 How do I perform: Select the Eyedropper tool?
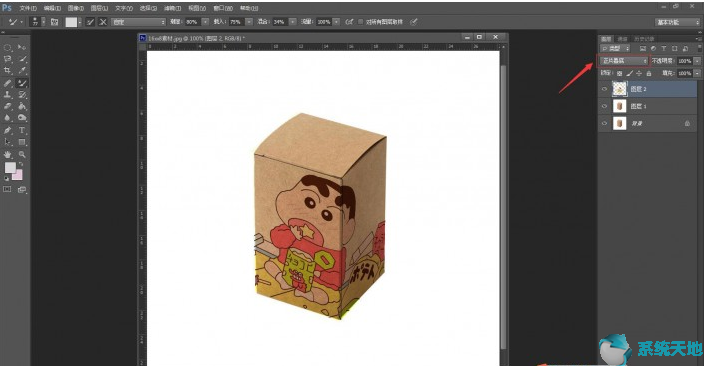pyautogui.click(x=22, y=71)
